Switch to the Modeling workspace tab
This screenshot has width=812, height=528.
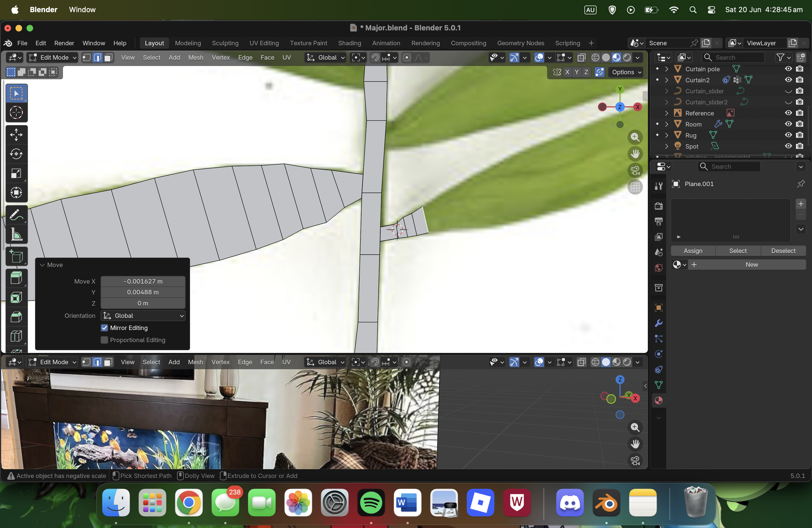click(x=188, y=43)
